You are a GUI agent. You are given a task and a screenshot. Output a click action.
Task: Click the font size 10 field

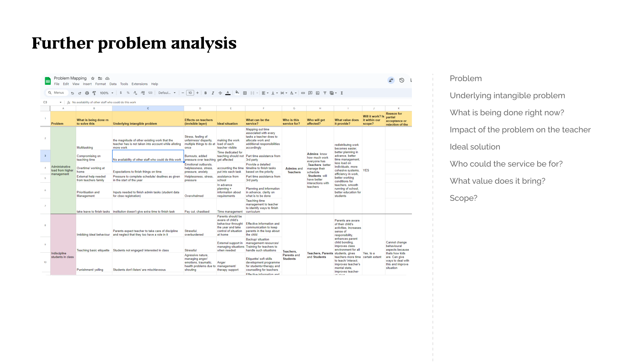tap(190, 93)
